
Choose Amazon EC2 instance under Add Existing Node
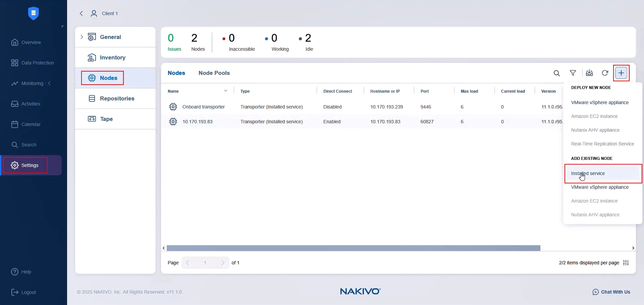click(594, 201)
